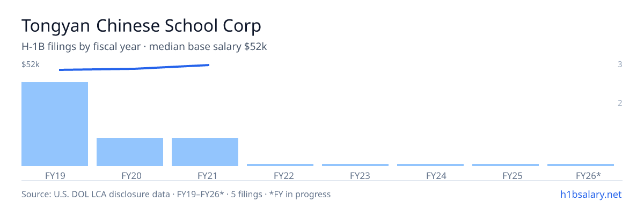Select the FY26* bar sliver
The image size is (644, 215).
point(581,165)
